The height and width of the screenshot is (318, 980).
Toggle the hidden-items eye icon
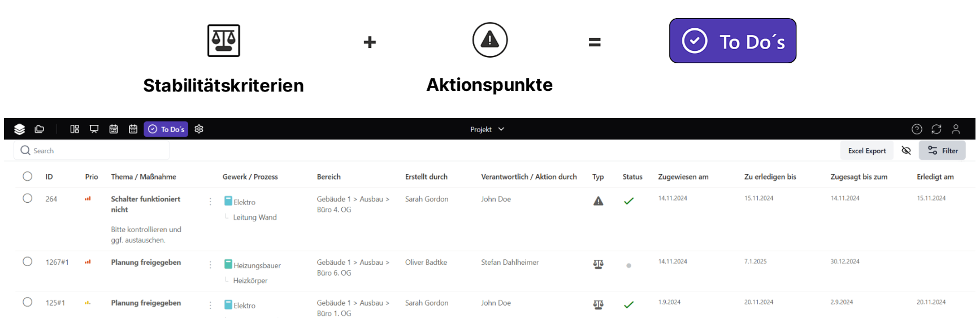906,151
